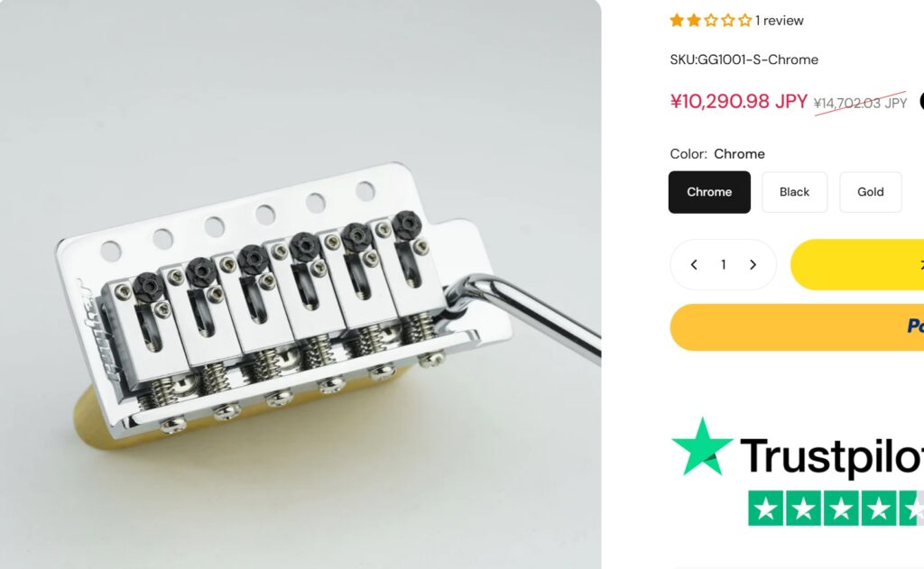924x569 pixels.
Task: Click the bright yellow add-to-cart button
Action: (857, 264)
